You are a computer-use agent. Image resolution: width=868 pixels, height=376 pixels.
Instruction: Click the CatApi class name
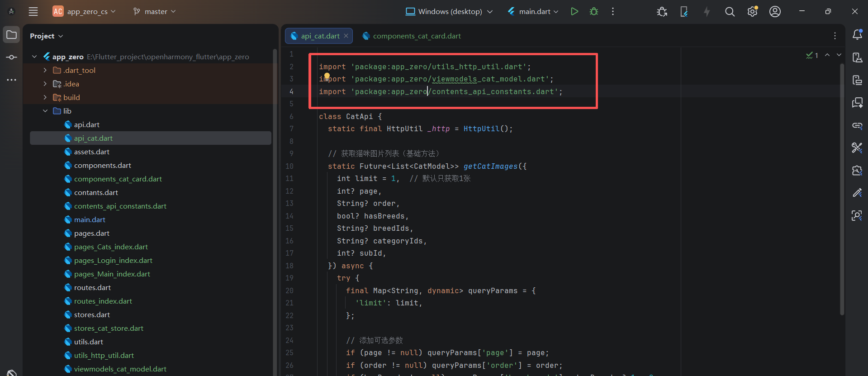[x=359, y=116]
